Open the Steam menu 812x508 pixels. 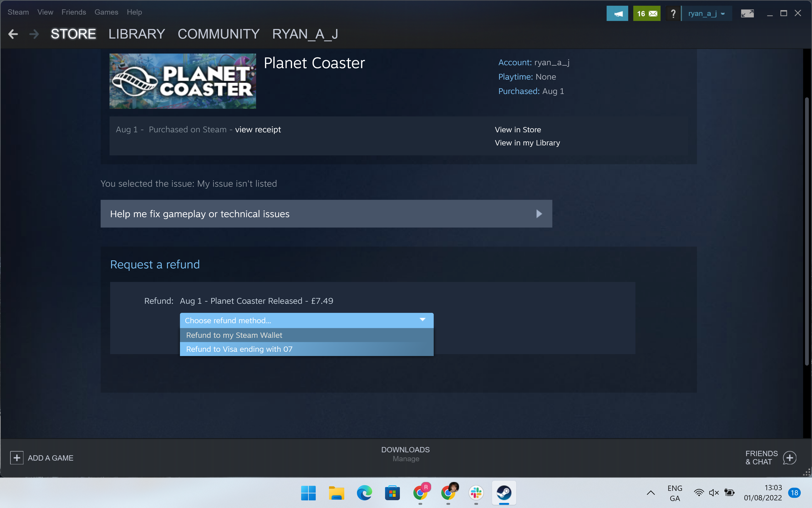point(18,12)
